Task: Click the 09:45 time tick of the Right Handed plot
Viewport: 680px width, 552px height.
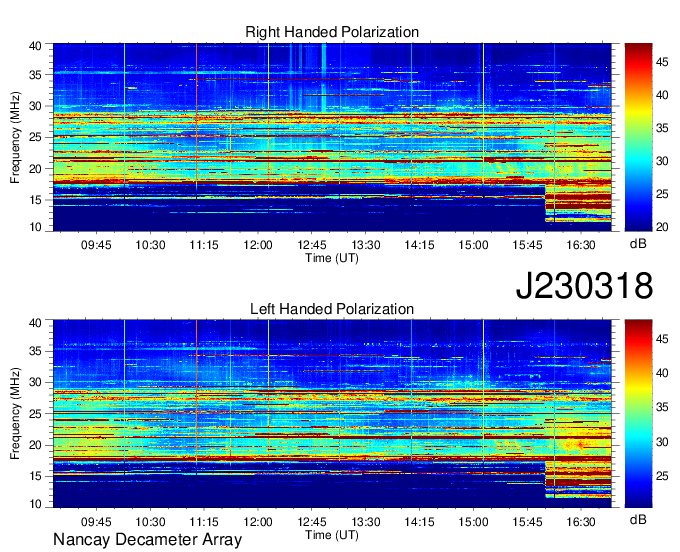Action: coord(96,245)
